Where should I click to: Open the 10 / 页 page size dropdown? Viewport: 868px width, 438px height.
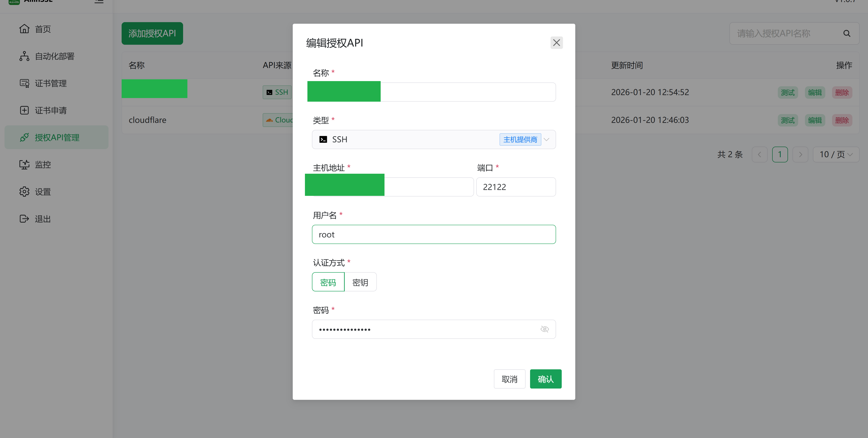(836, 155)
